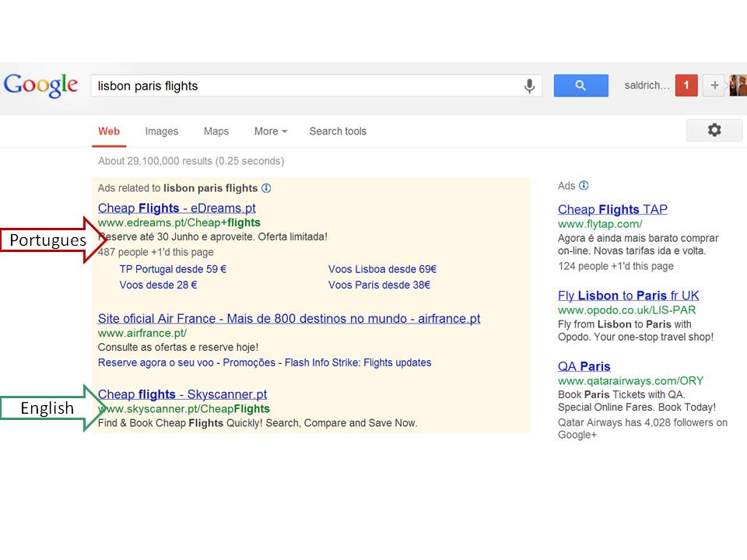Click the info icon beside right-side Ads
The width and height of the screenshot is (747, 560).
click(584, 185)
